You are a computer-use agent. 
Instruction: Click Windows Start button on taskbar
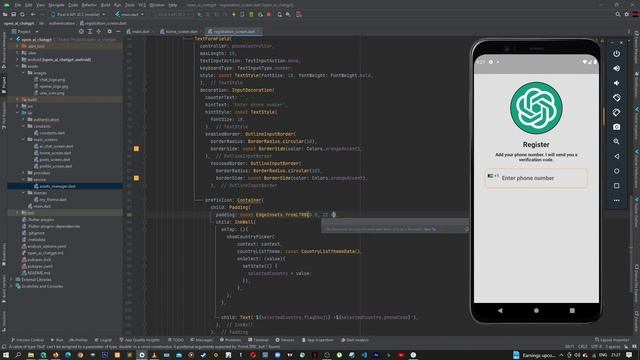click(6, 355)
